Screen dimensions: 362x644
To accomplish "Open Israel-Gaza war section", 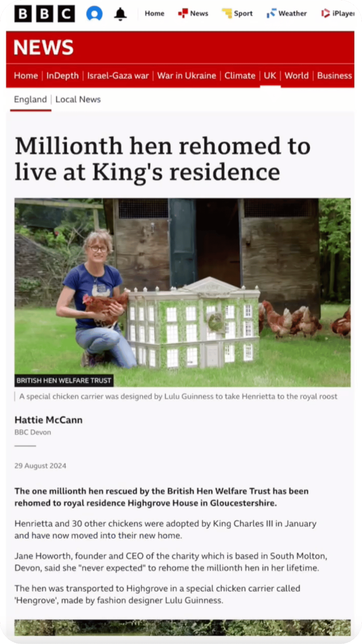I will [118, 76].
